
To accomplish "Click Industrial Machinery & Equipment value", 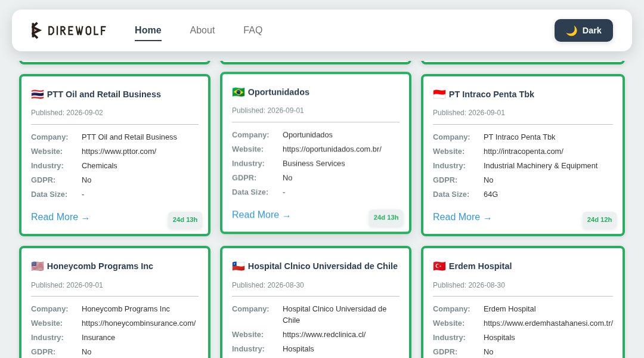I will click(x=540, y=166).
